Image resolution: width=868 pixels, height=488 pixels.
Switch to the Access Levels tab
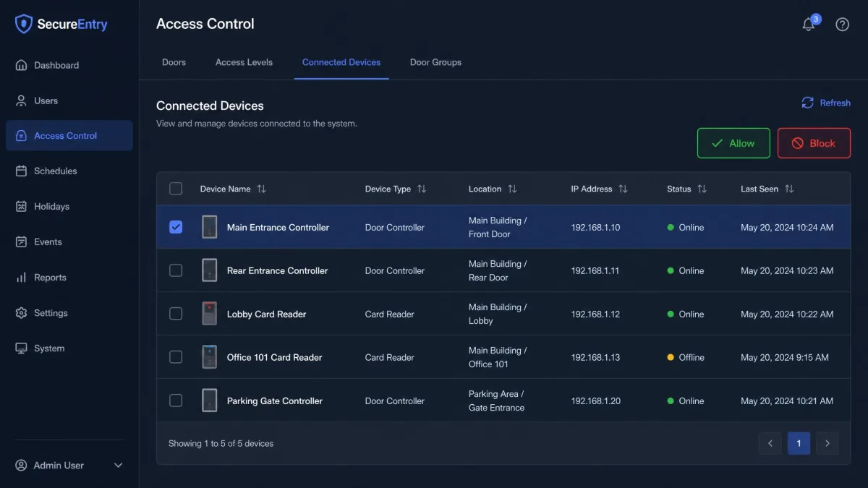tap(244, 62)
